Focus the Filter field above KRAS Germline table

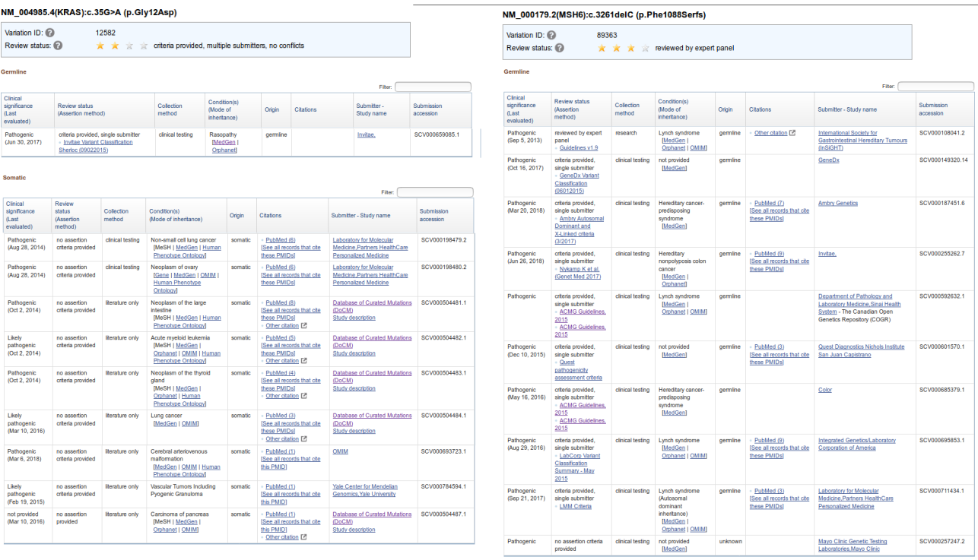(432, 87)
